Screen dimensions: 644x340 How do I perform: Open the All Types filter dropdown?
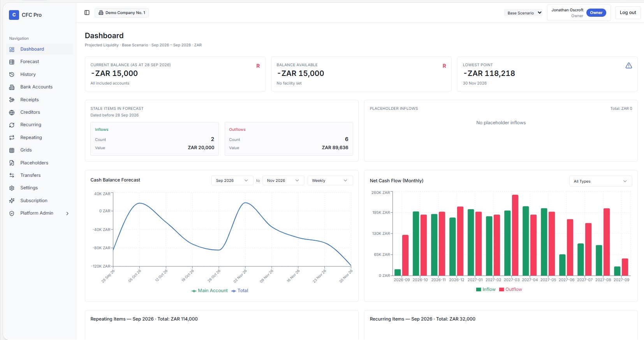(x=600, y=181)
